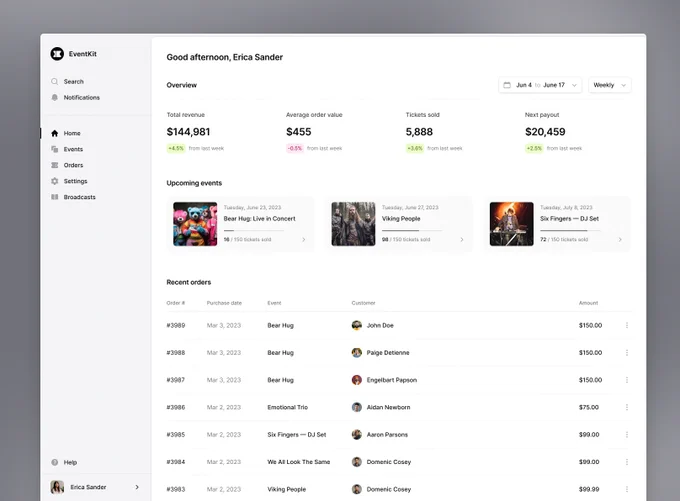
Task: Click the Viking People ticket sales progress bar
Action: pos(412,230)
